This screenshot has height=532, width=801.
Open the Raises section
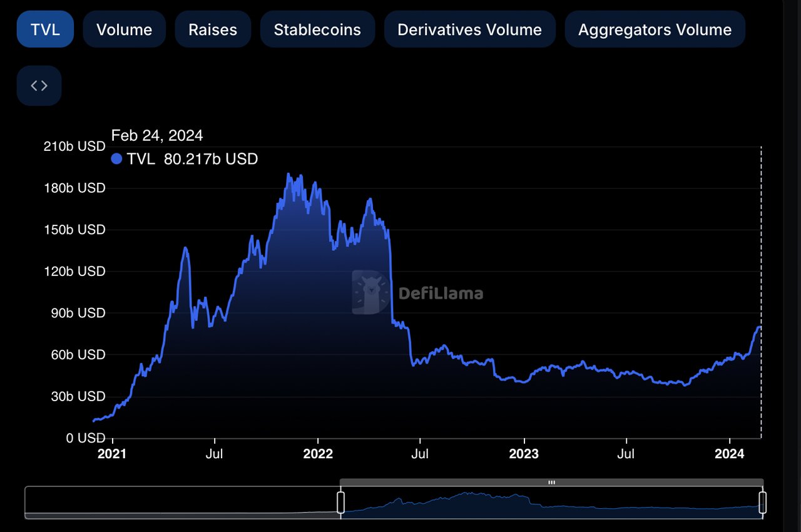coord(213,29)
